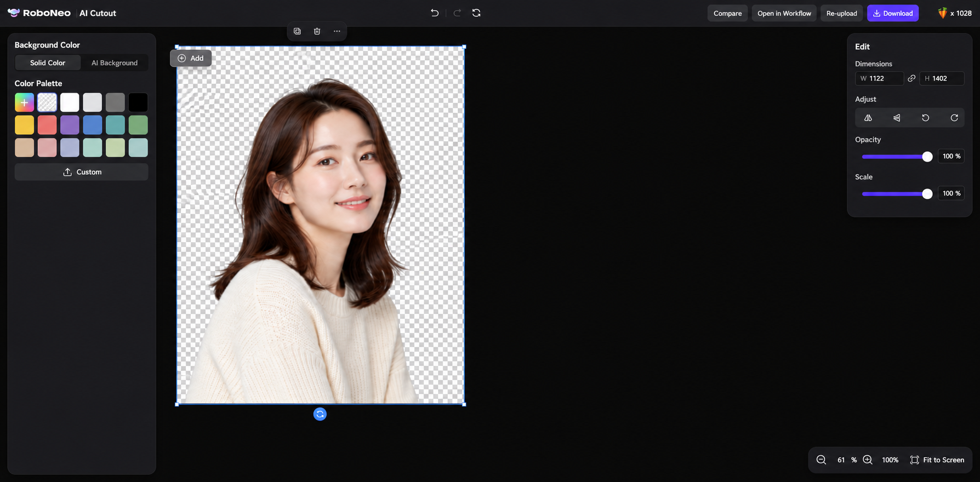Viewport: 980px width, 482px height.
Task: Flip the image horizontally
Action: click(x=868, y=118)
